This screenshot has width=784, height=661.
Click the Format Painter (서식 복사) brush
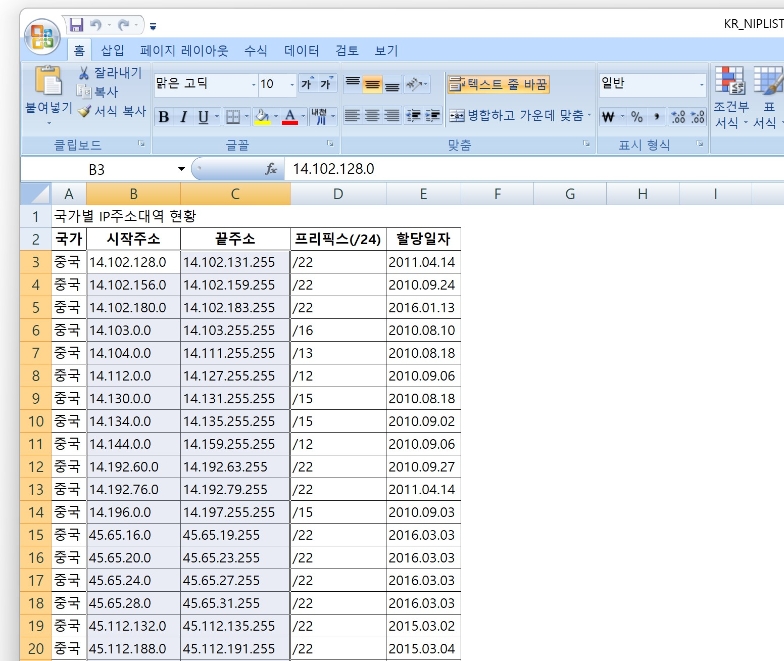coord(85,111)
